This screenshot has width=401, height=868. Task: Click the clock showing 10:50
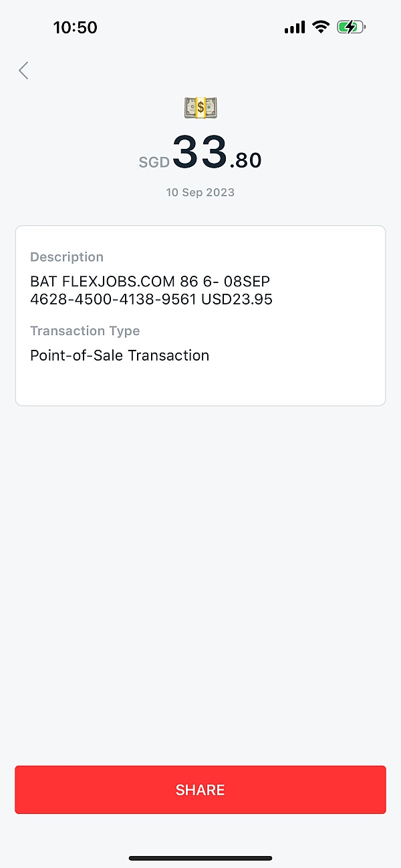coord(75,27)
